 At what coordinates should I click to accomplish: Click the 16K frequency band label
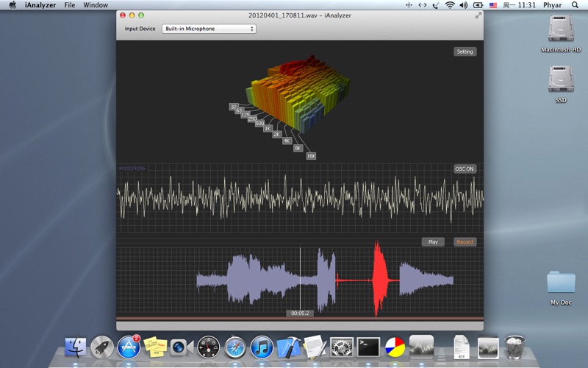pos(311,156)
